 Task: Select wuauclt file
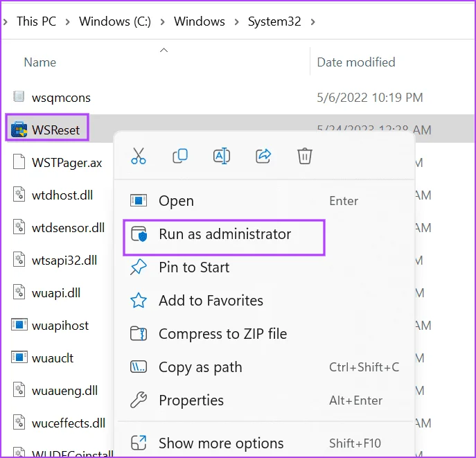[53, 358]
